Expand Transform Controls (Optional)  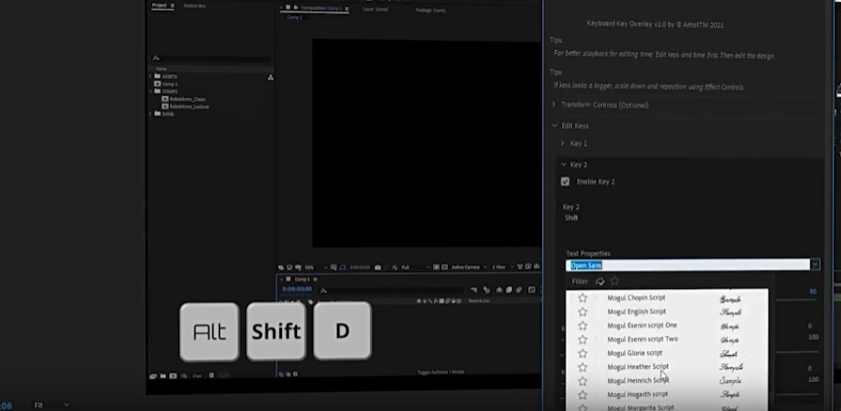pos(555,104)
